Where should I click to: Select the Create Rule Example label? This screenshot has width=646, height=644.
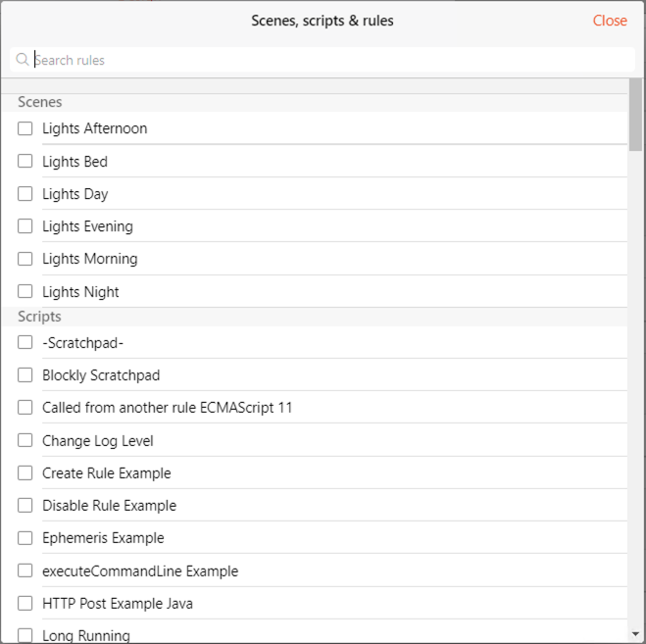tap(106, 473)
